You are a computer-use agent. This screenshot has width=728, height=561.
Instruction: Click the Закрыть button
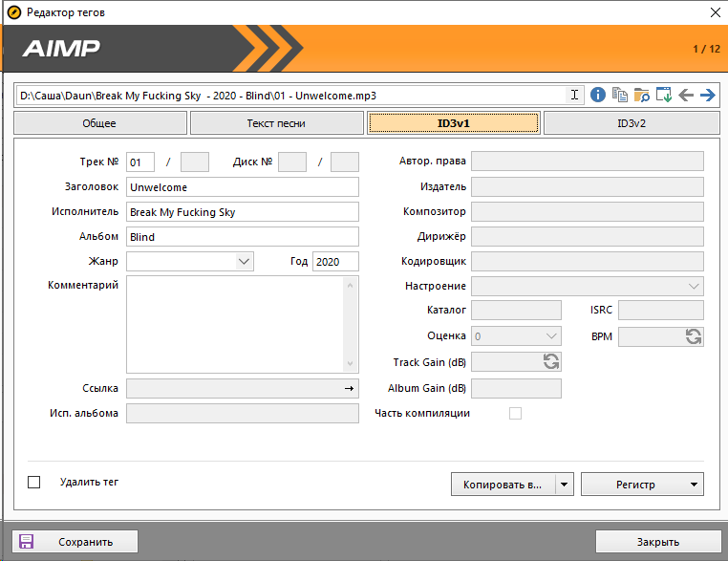coord(658,542)
